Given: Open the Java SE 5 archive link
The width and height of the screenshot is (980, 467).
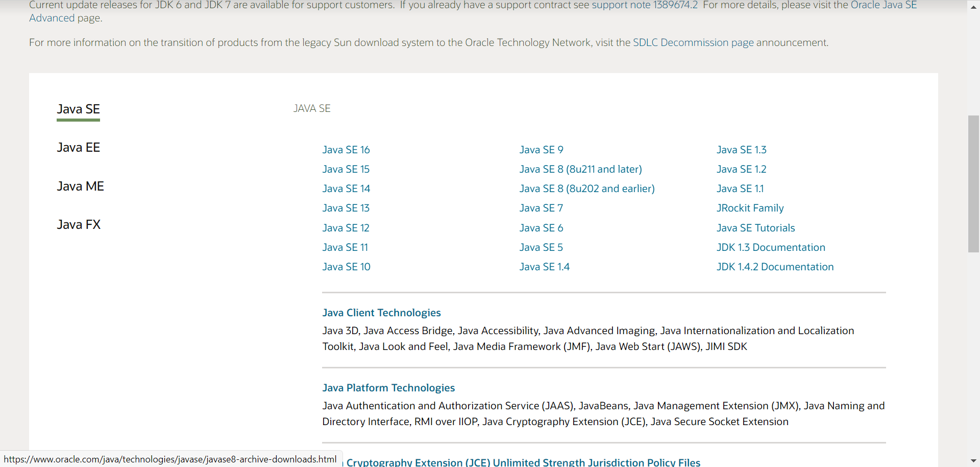Looking at the screenshot, I should coord(541,247).
